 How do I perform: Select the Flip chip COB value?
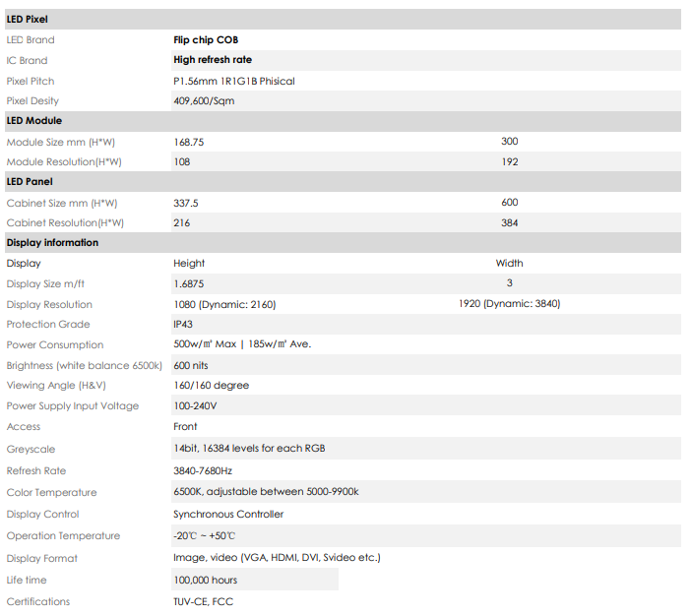click(x=206, y=40)
